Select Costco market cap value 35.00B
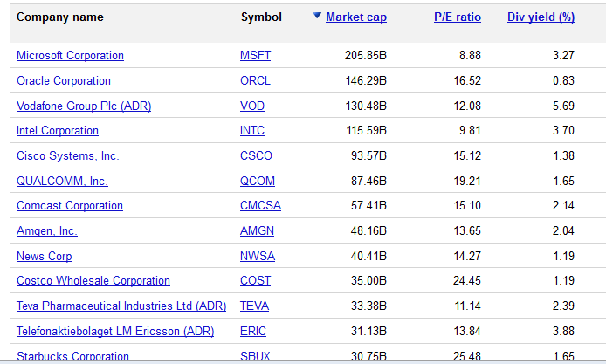 (368, 280)
